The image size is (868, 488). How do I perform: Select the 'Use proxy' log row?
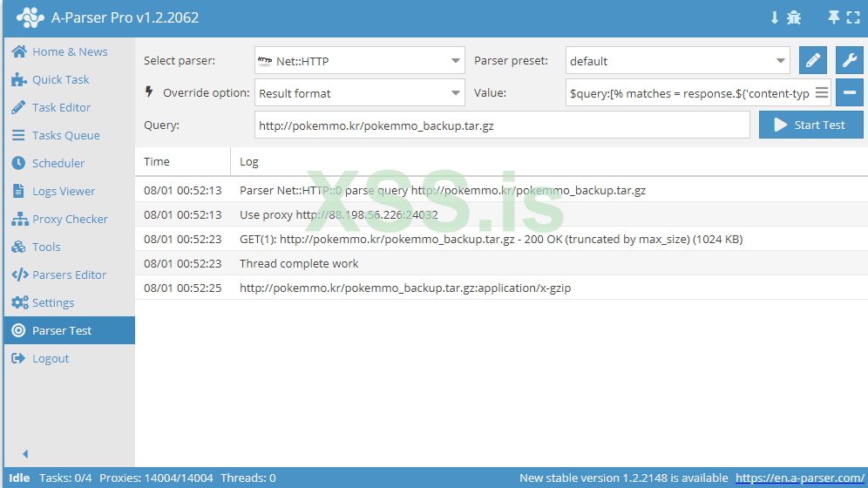(501, 214)
